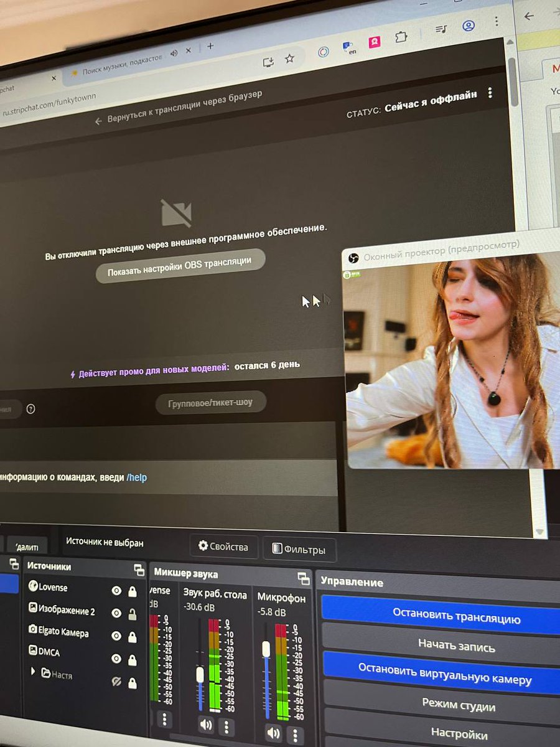Click 'Звук раб. стола' volume slider
The height and width of the screenshot is (747, 560).
(200, 665)
